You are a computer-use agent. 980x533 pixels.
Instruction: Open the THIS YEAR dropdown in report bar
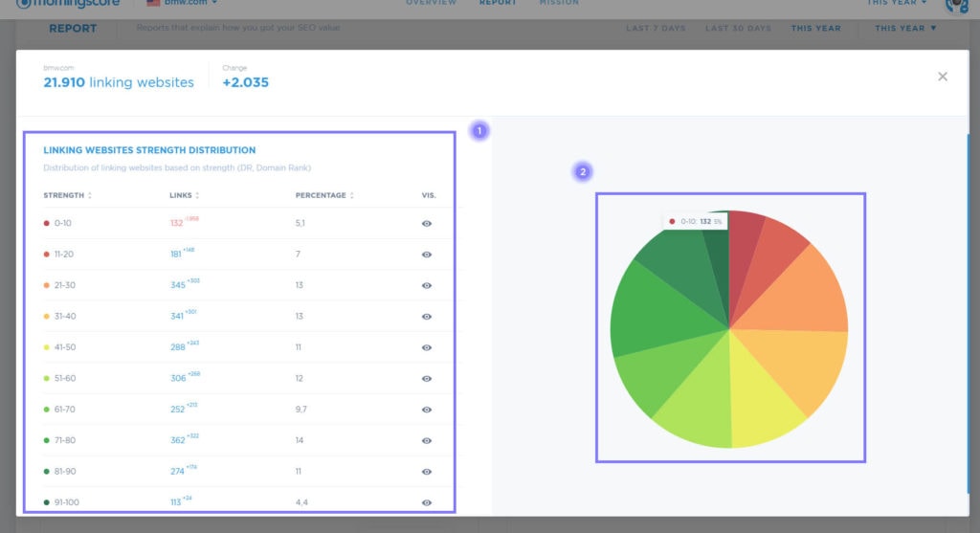[x=905, y=28]
